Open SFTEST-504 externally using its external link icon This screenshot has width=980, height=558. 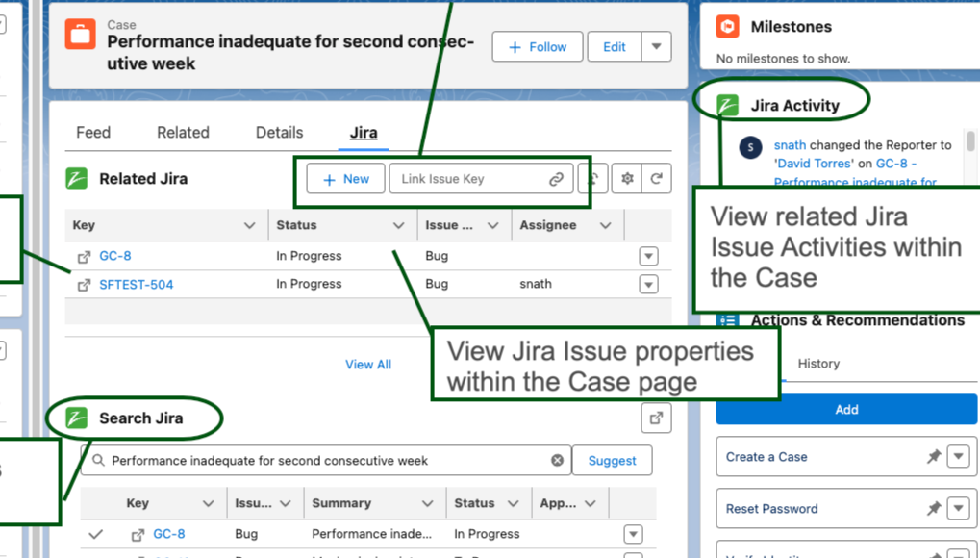(85, 284)
